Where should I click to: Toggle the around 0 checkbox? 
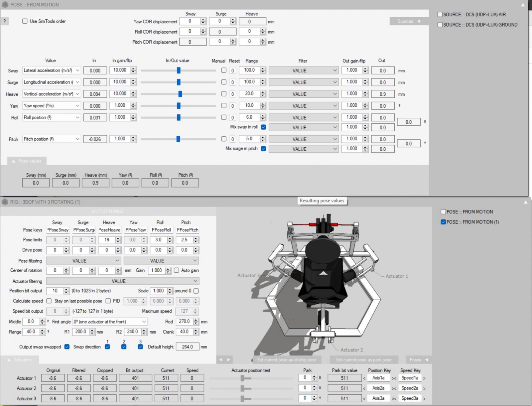click(x=196, y=291)
